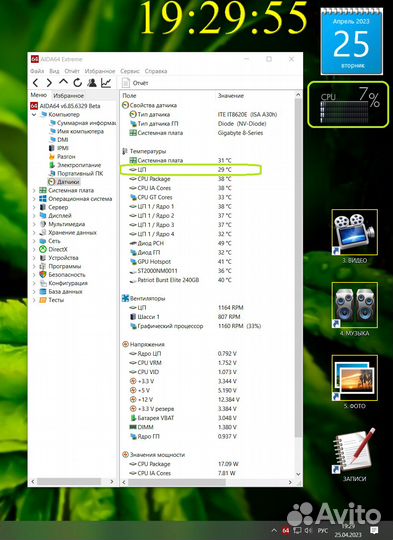393x540 pixels.
Task: Open the Отчёт menu in menu bar
Action: point(72,71)
